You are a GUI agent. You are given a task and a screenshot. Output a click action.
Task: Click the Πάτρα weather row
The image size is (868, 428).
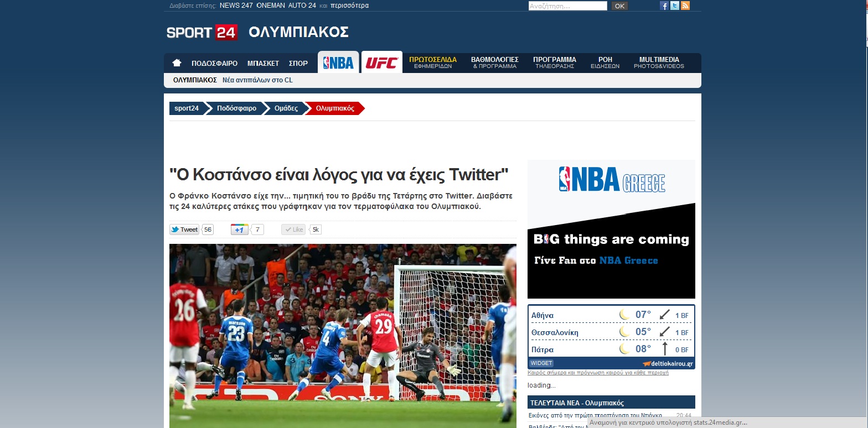click(x=611, y=349)
